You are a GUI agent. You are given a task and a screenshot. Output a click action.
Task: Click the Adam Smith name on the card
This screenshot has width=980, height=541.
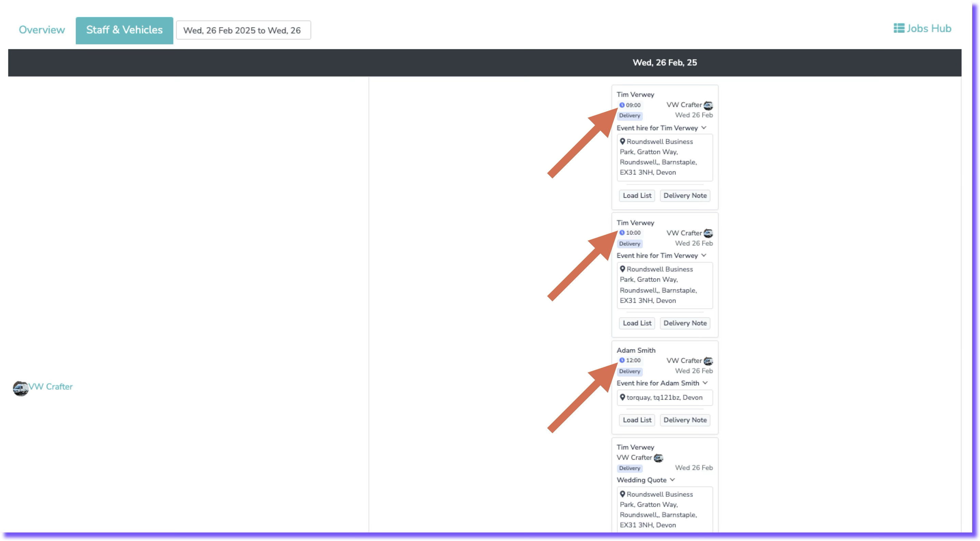click(x=636, y=350)
